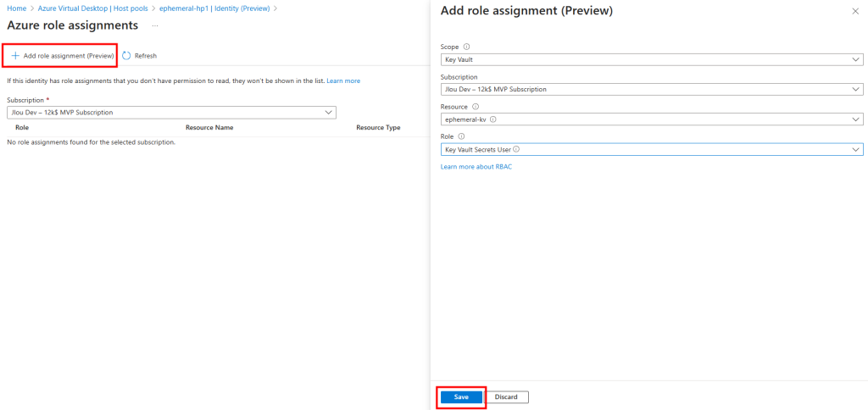Click the info icon beside Role label
This screenshot has height=410, width=868.
pyautogui.click(x=461, y=136)
